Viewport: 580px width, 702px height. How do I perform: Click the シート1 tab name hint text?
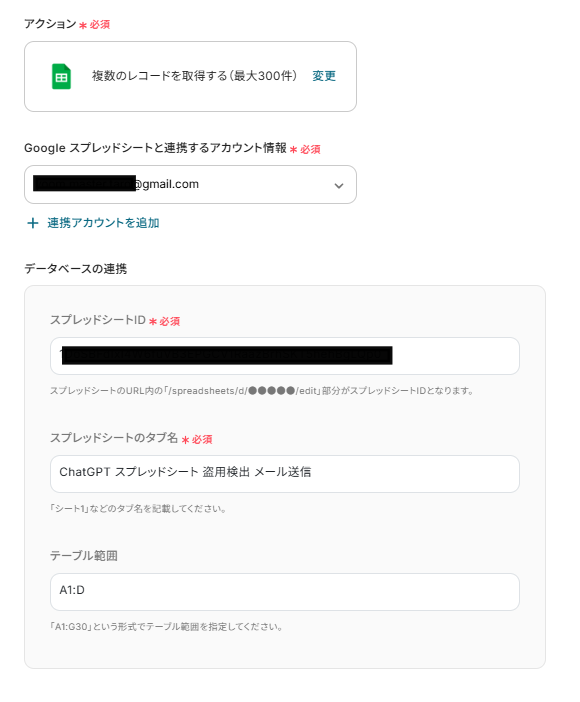(x=138, y=509)
